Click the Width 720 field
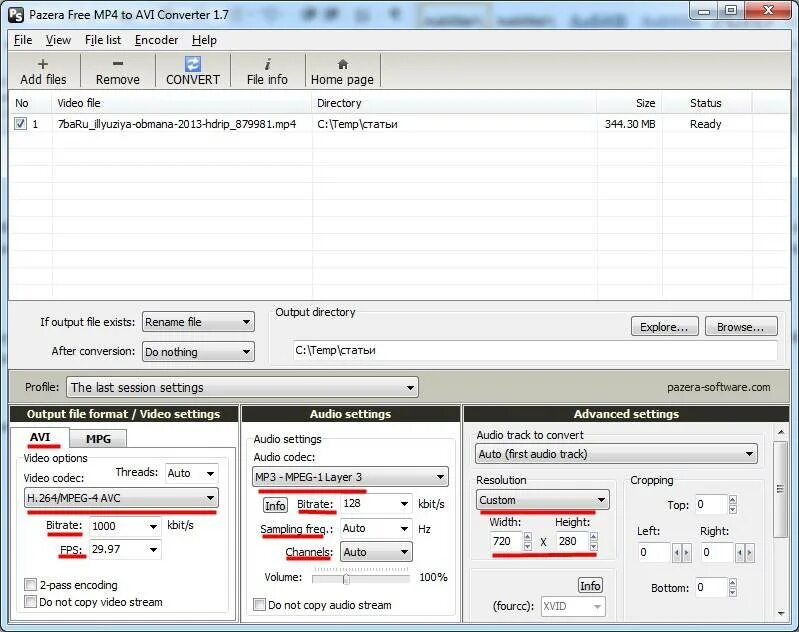Viewport: 799px width, 632px height. tap(507, 541)
